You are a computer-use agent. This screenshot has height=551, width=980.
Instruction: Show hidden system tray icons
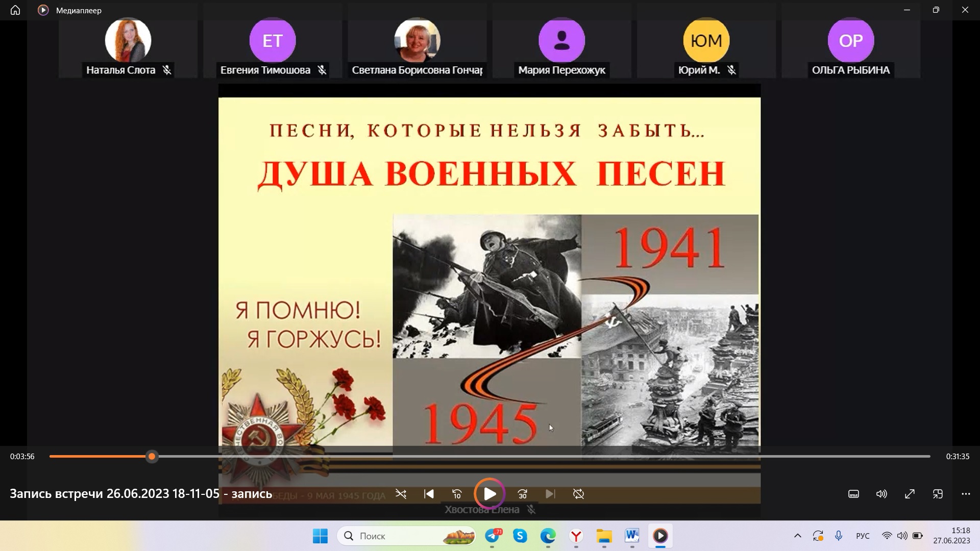point(798,536)
